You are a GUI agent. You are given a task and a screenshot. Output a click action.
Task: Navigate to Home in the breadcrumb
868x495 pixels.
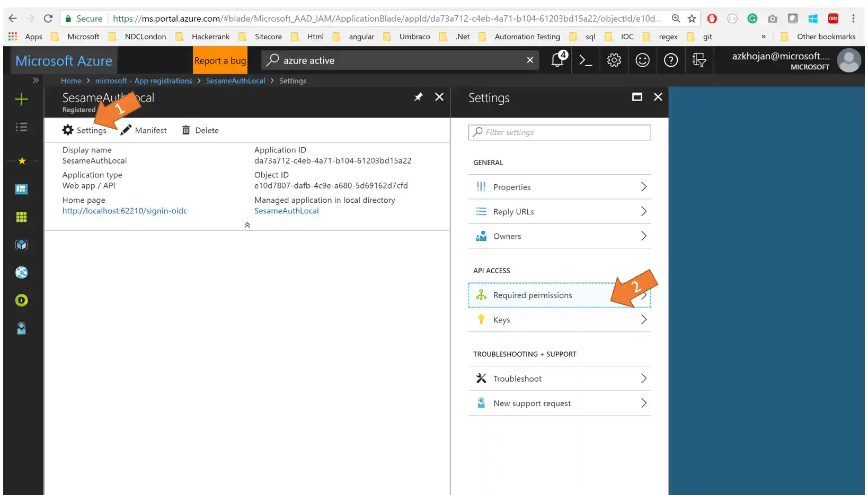click(x=71, y=80)
